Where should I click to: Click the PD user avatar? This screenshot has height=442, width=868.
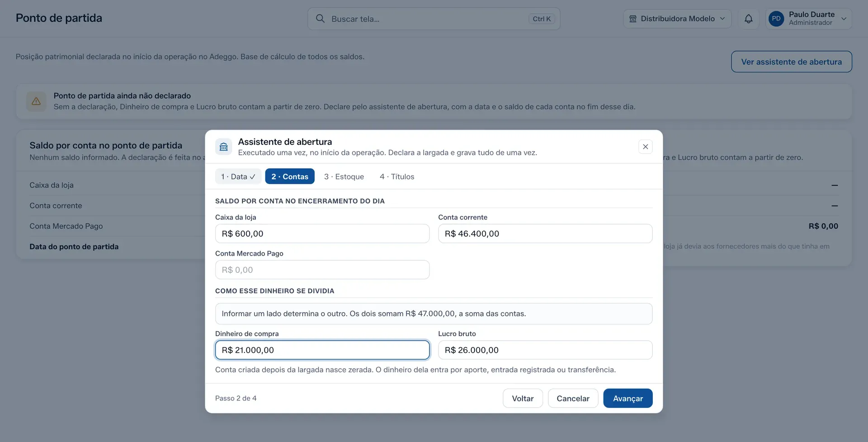pos(776,19)
